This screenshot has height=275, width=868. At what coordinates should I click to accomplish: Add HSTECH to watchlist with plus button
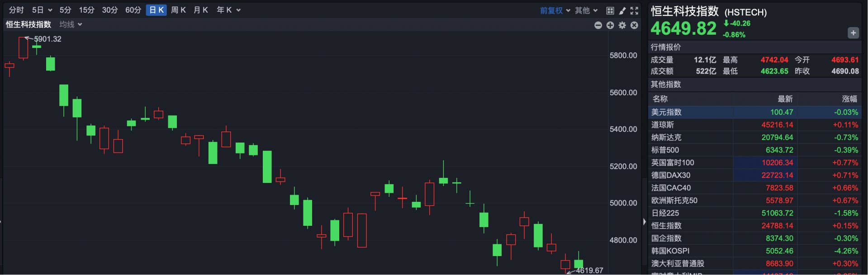[x=853, y=33]
